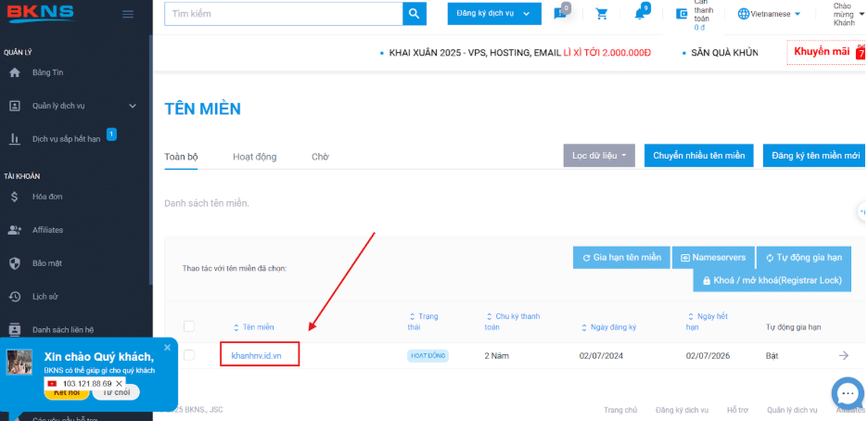Open the notifications bell icon
The image size is (868, 421).
[639, 14]
